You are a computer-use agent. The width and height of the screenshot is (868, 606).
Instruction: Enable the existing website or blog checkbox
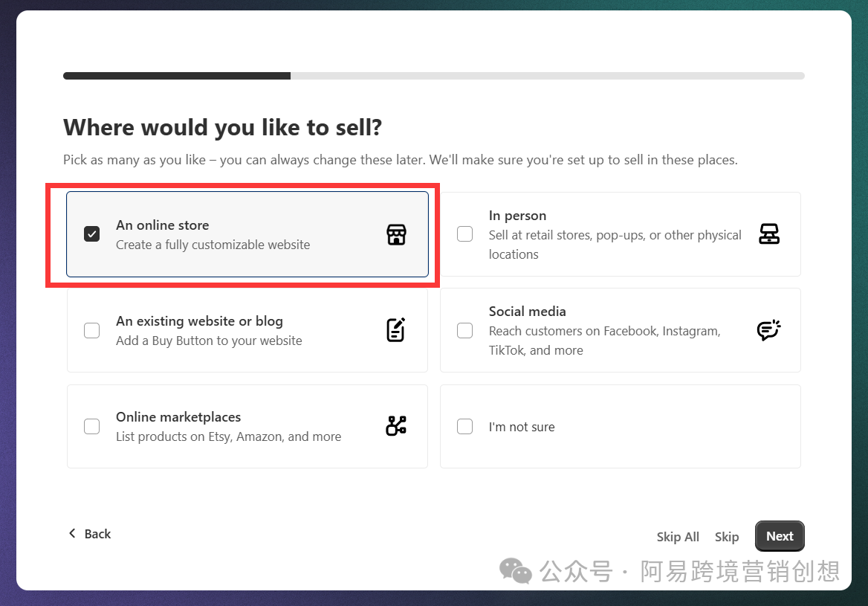coord(92,330)
